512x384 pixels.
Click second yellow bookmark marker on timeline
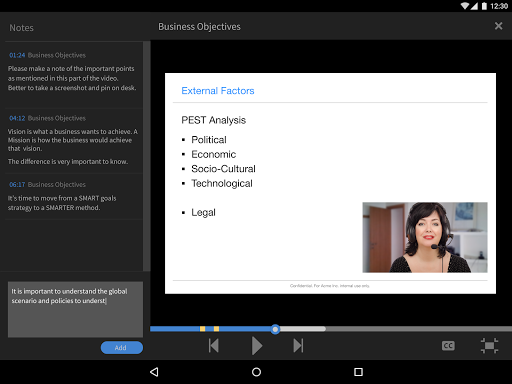[x=216, y=329]
